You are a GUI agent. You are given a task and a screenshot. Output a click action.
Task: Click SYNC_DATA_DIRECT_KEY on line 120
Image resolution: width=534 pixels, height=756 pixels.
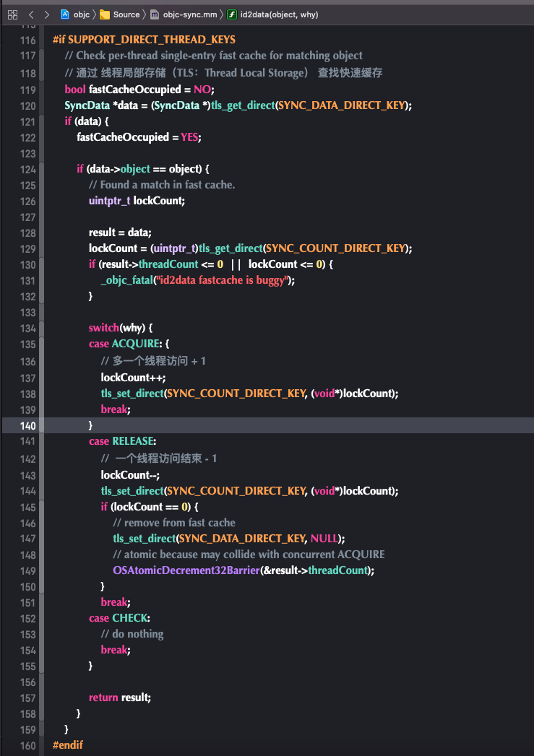[342, 105]
